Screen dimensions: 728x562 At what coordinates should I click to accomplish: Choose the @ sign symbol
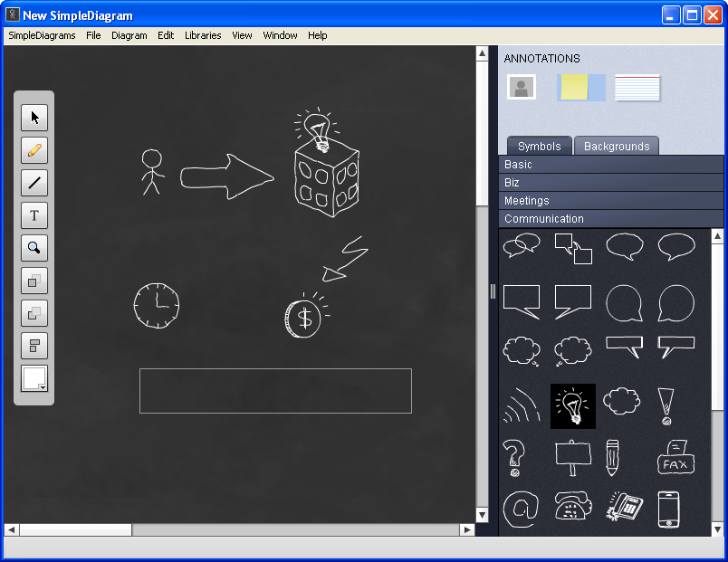coord(521,510)
